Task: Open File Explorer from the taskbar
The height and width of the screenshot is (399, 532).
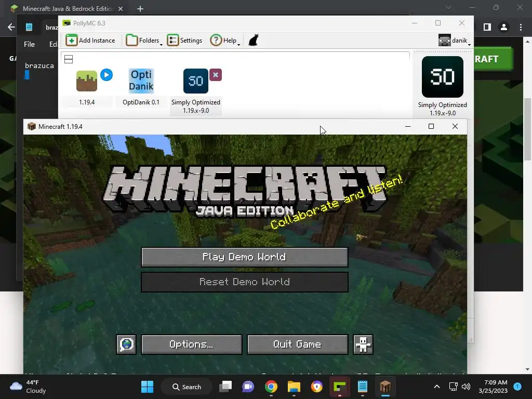Action: 294,387
